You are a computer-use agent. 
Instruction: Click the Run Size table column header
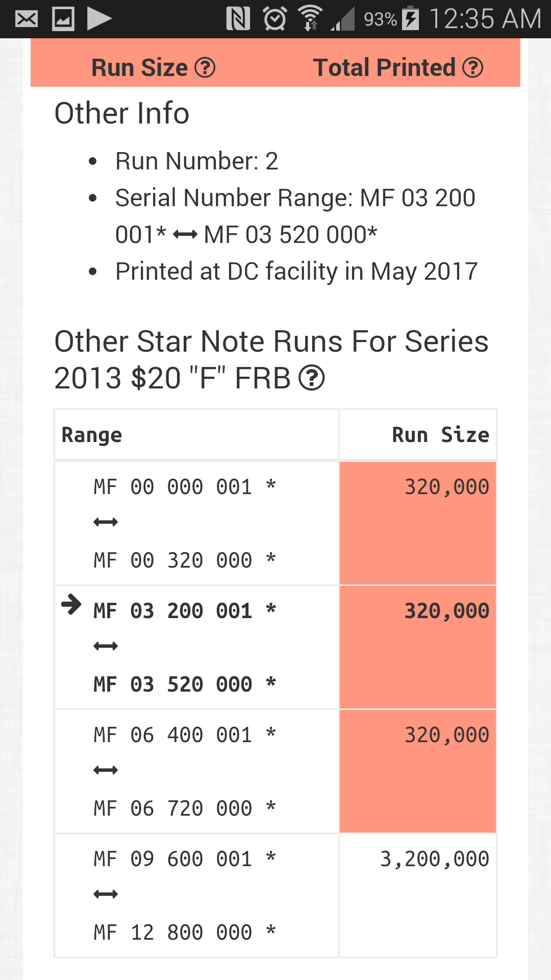click(x=440, y=435)
